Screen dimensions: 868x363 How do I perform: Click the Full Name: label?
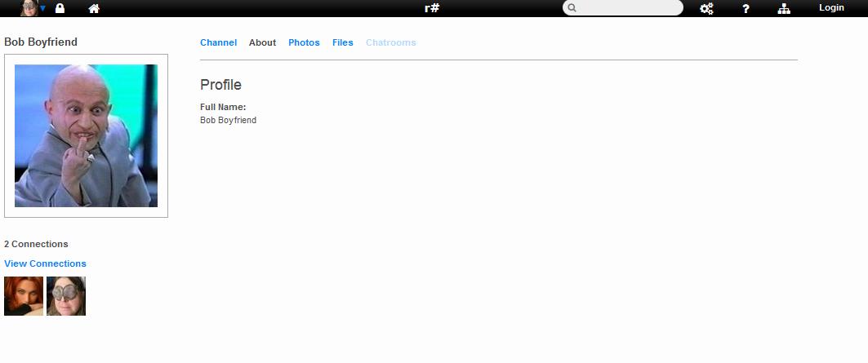point(223,107)
